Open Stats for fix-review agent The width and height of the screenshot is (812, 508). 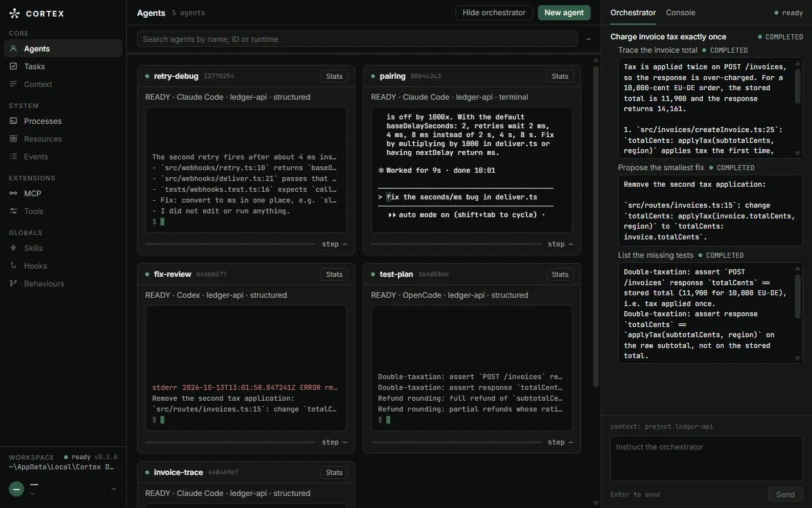(334, 274)
